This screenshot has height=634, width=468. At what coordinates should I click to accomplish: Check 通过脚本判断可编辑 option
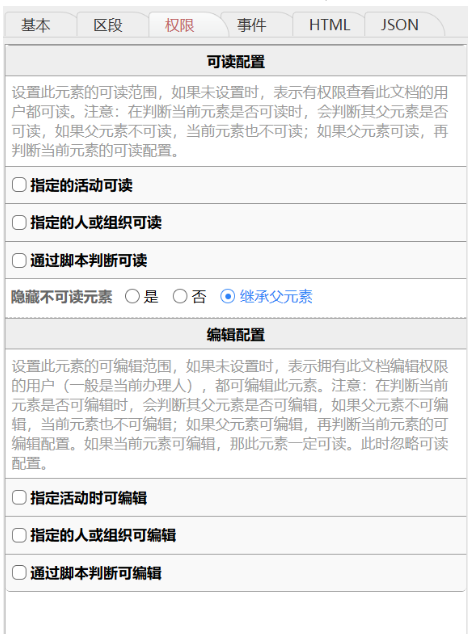tap(19, 573)
